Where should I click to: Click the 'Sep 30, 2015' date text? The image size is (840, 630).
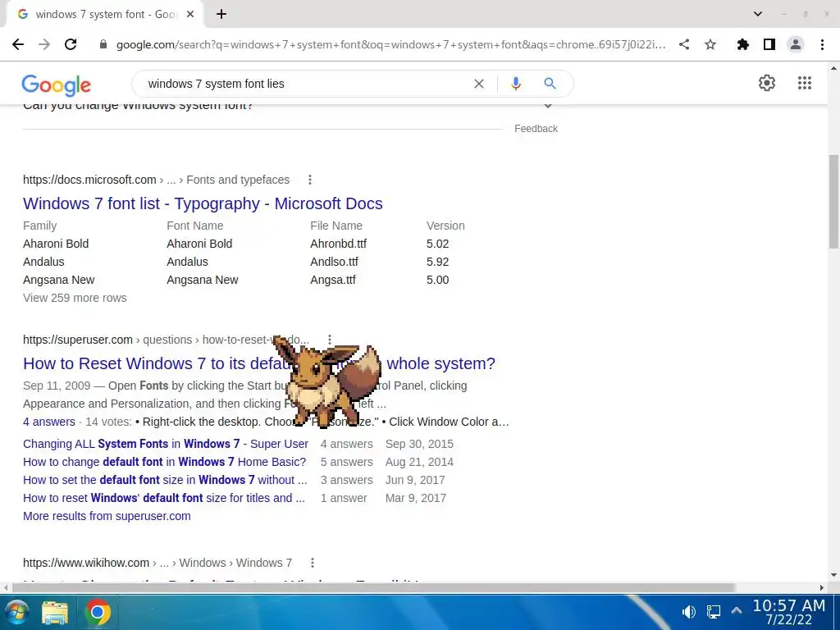(419, 444)
